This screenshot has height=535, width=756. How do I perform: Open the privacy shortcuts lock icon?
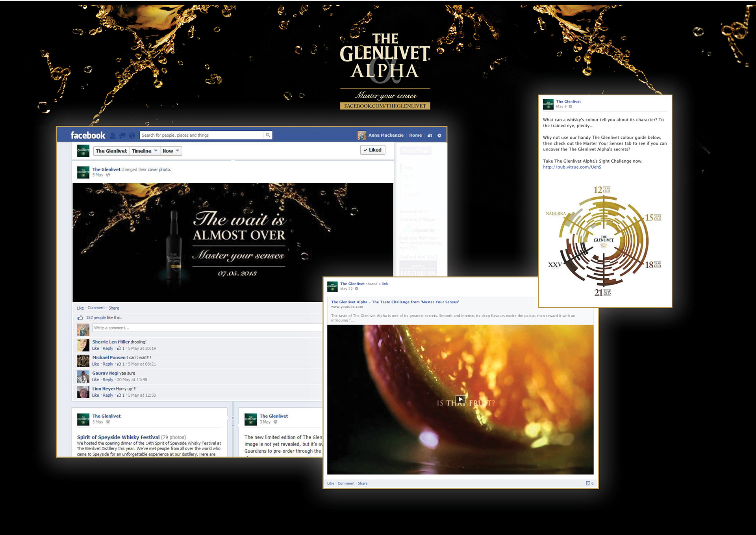pyautogui.click(x=430, y=136)
